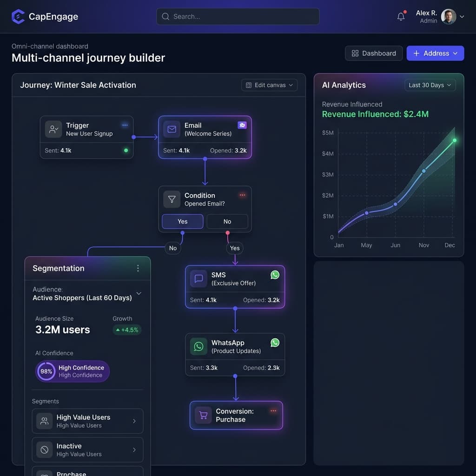The height and width of the screenshot is (476, 476).
Task: Click the SMS chat bubble icon
Action: (x=198, y=279)
